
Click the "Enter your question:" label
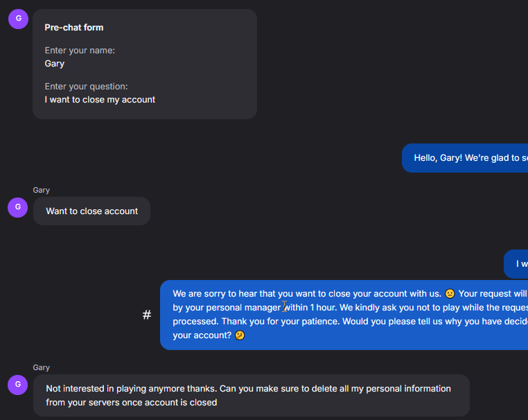[86, 87]
